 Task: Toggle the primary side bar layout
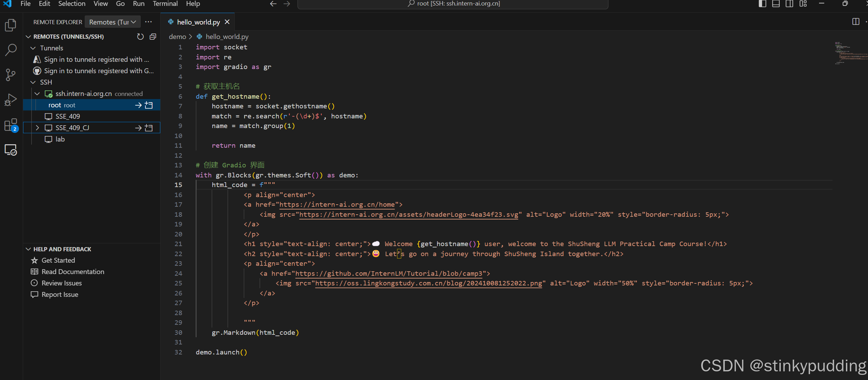coord(763,4)
